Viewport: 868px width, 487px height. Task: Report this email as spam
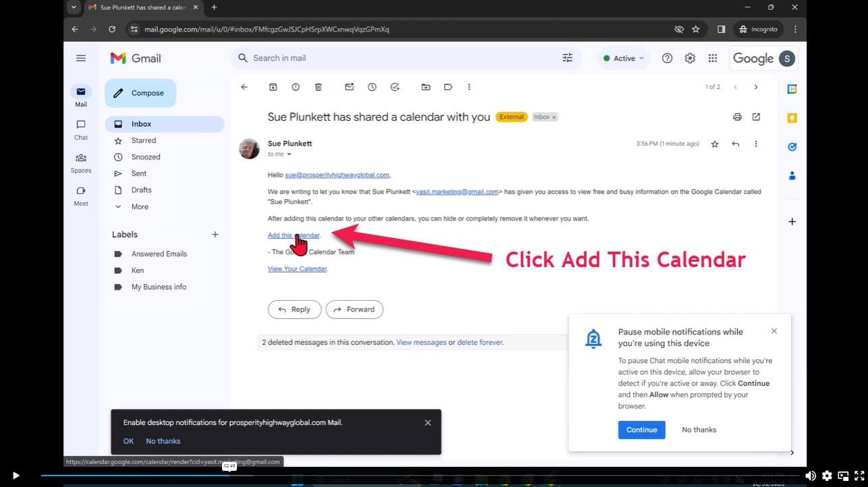pyautogui.click(x=296, y=87)
